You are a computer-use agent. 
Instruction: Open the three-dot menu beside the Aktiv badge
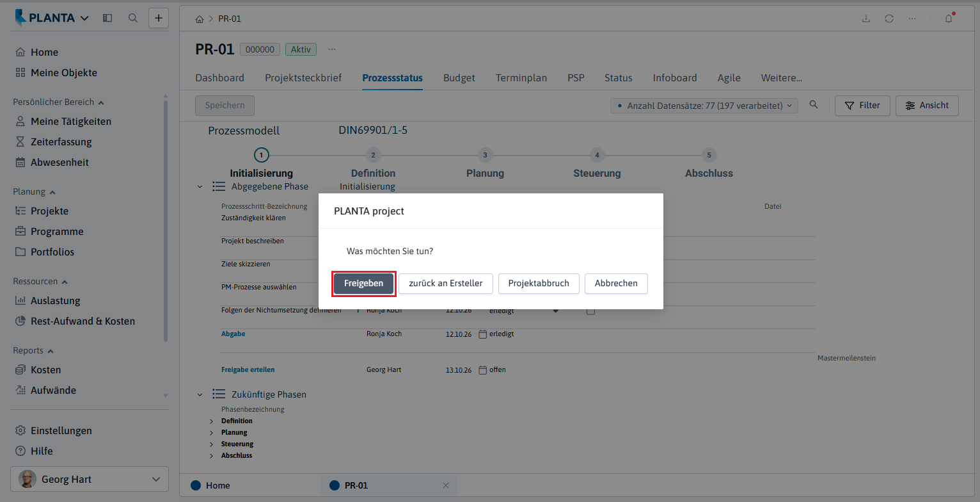(331, 49)
